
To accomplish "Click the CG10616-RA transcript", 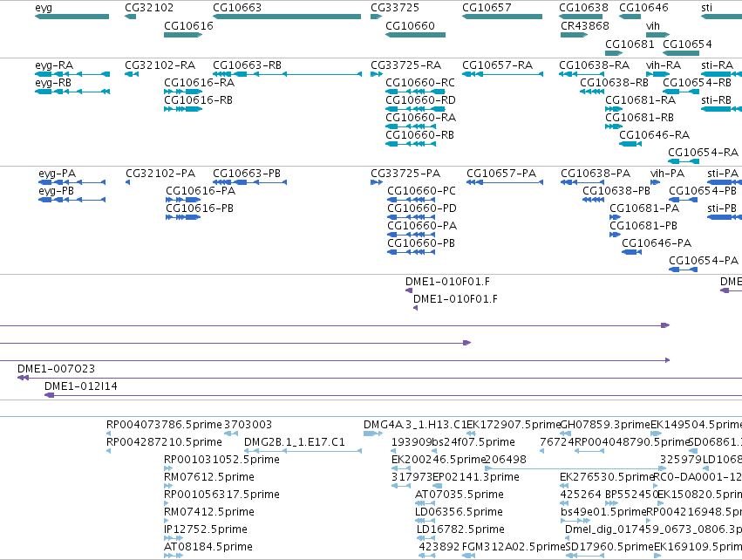I will (x=183, y=92).
